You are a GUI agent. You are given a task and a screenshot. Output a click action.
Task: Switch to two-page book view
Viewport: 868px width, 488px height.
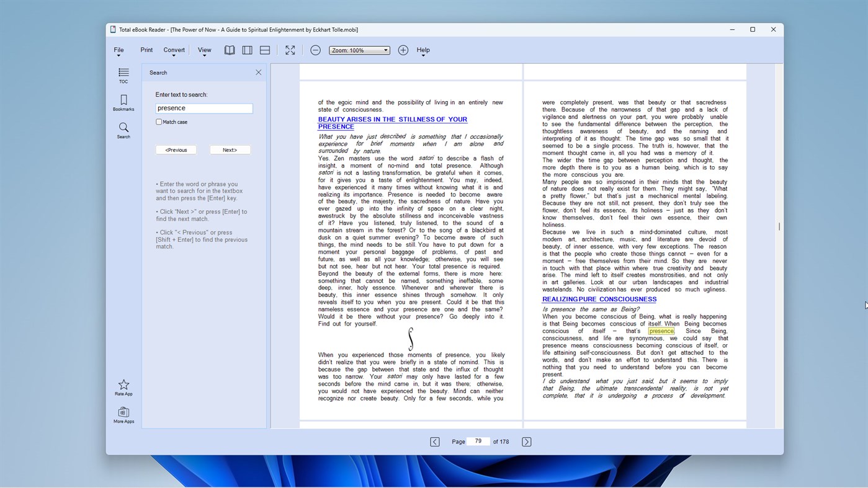(x=230, y=50)
